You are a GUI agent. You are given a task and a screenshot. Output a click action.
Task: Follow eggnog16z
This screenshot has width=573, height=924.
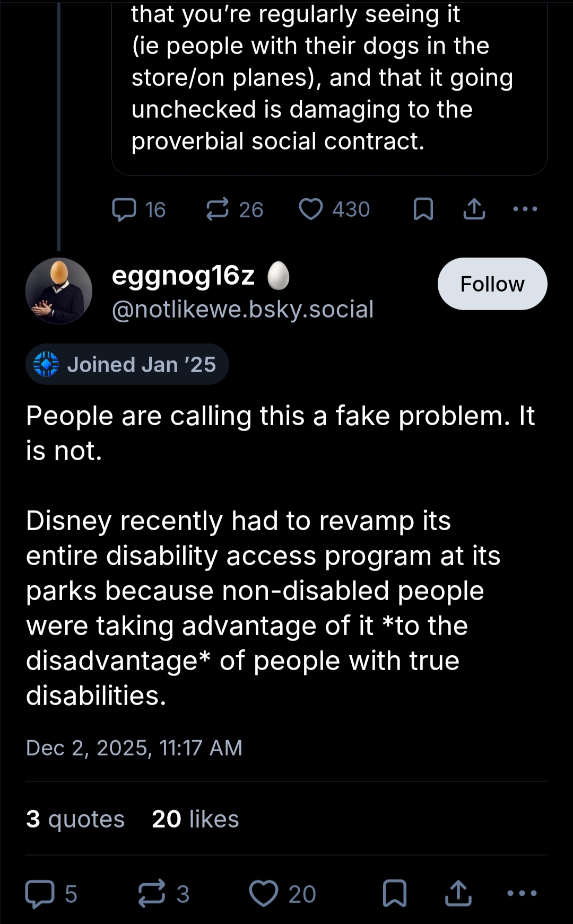pyautogui.click(x=492, y=284)
